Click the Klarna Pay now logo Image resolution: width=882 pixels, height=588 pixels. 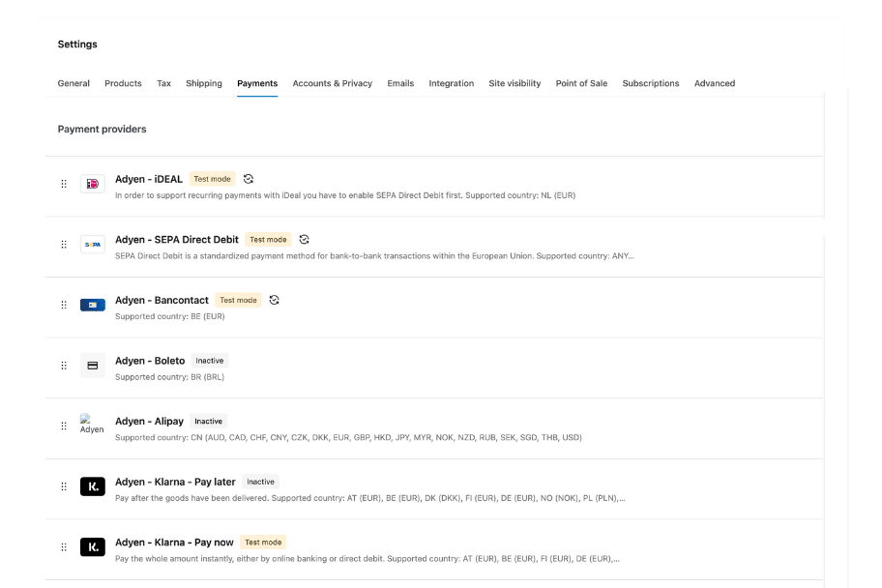point(93,547)
